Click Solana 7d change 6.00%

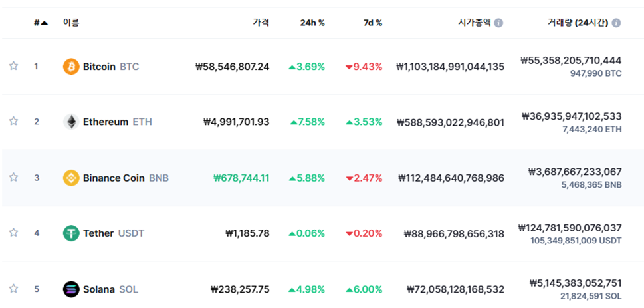[x=364, y=289]
